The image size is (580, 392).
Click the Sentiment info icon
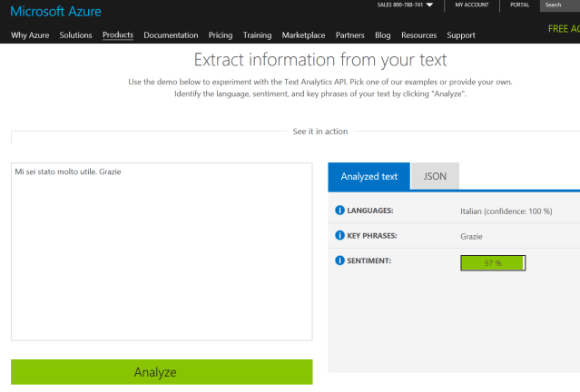pyautogui.click(x=340, y=261)
